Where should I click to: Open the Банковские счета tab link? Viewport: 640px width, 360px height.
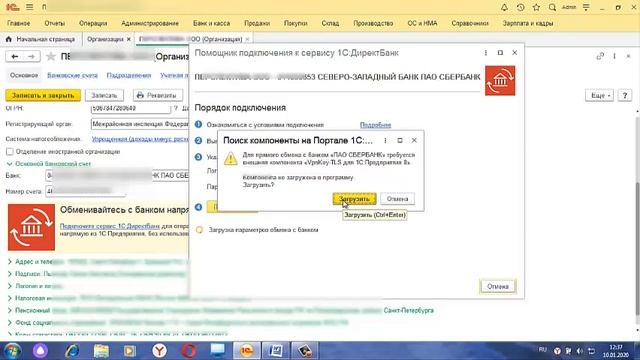point(72,76)
